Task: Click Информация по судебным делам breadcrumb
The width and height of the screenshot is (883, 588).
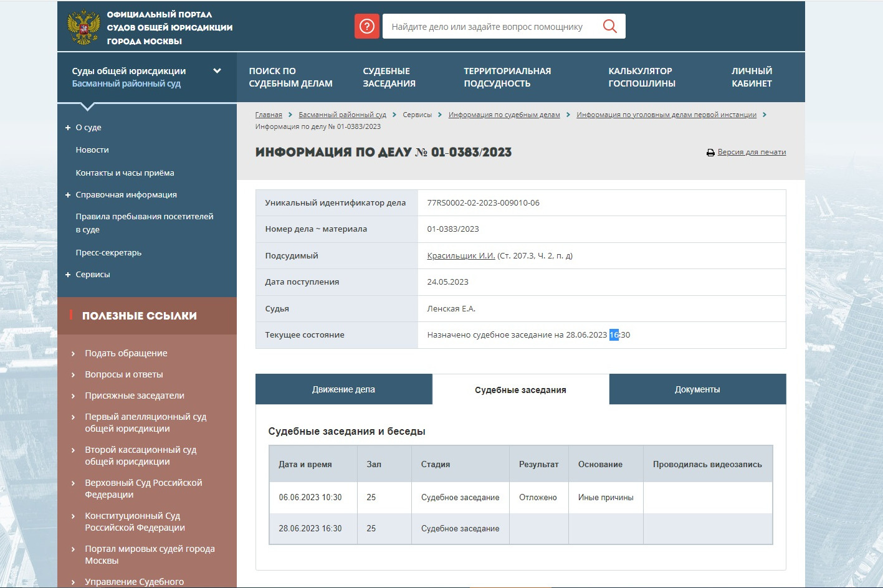Action: 504,115
